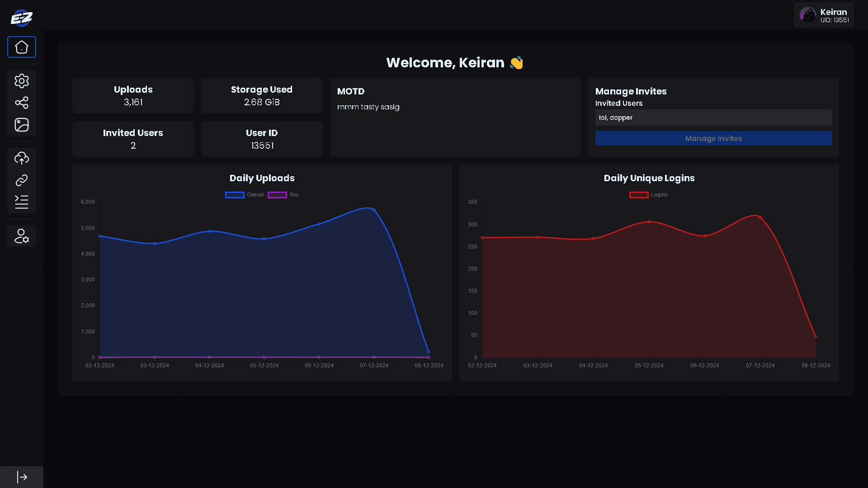Click the 02-12-2024 point on Logins line

(482, 238)
